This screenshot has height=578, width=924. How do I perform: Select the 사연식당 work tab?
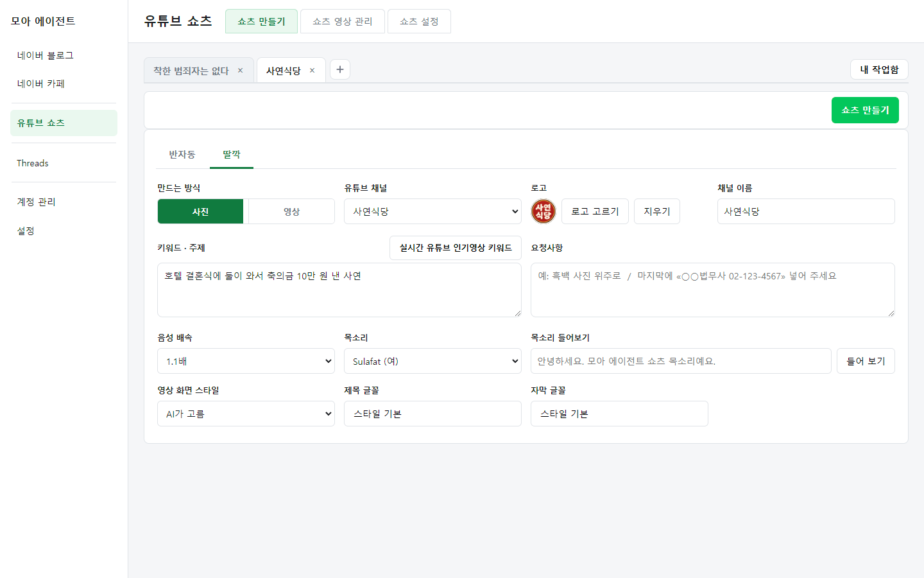[284, 71]
